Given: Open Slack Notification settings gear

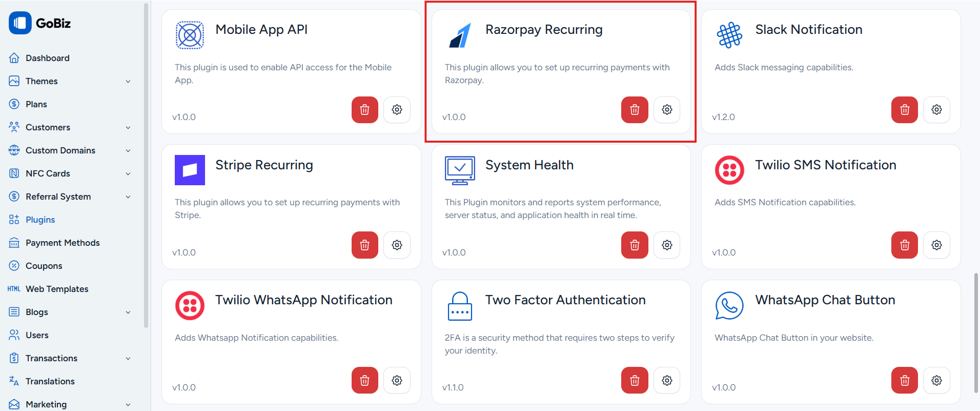Looking at the screenshot, I should pyautogui.click(x=936, y=110).
